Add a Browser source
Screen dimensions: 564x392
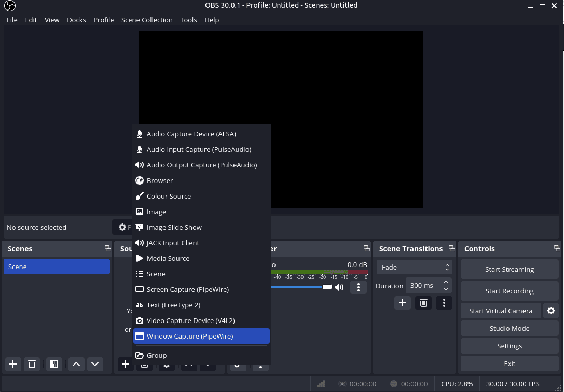tap(201, 181)
